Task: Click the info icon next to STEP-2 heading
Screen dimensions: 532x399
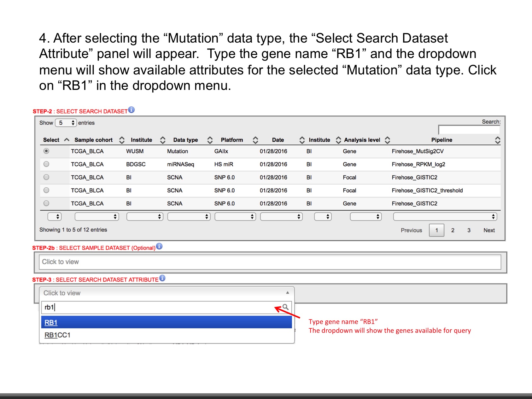Action: [x=132, y=110]
